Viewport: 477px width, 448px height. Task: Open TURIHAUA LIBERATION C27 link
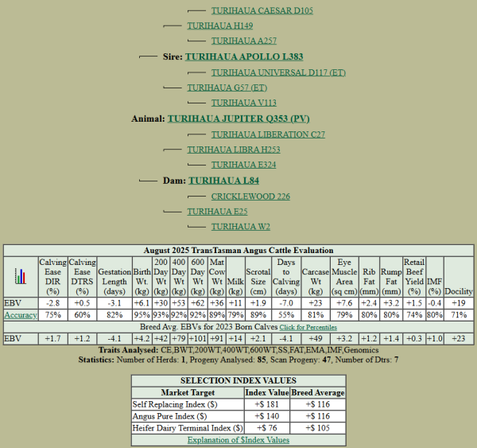[x=268, y=134]
